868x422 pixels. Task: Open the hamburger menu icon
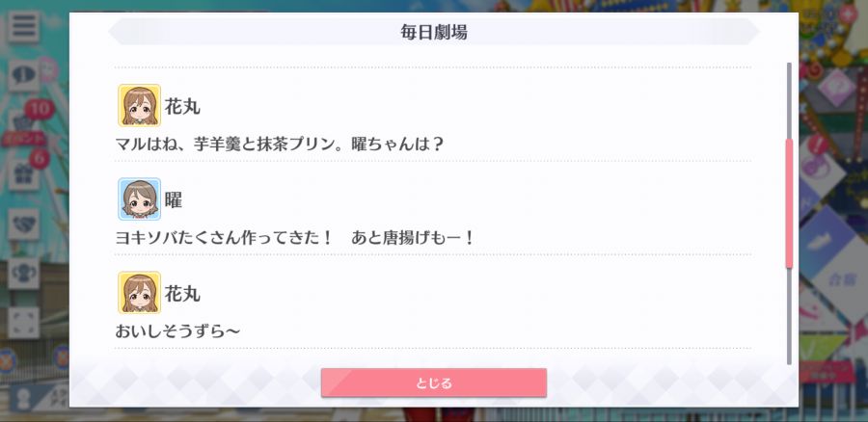[x=23, y=26]
